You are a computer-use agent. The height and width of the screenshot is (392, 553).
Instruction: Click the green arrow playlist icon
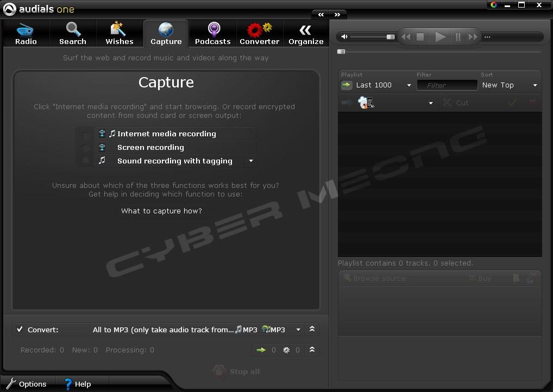347,85
